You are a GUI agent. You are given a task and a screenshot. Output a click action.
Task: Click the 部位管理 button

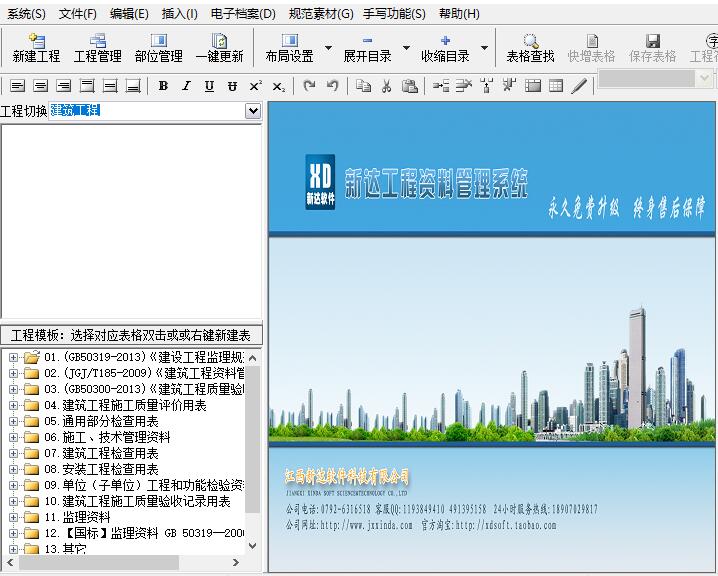[158, 47]
